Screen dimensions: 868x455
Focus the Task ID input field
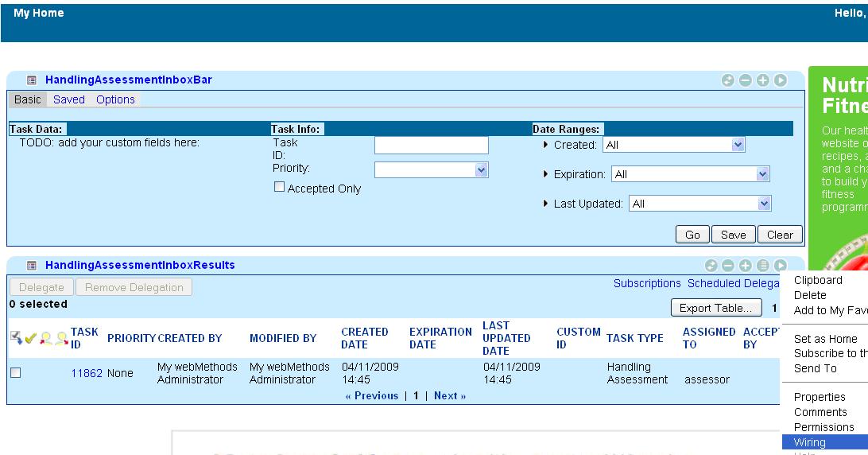tap(432, 146)
